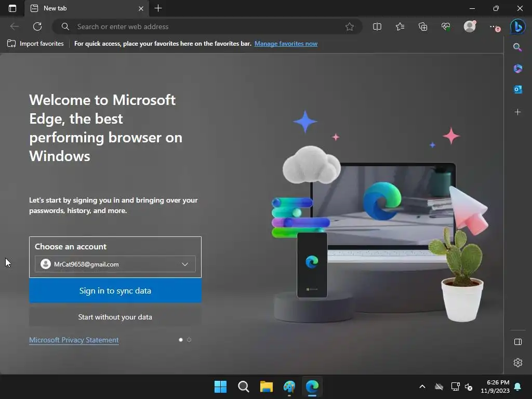
Task: Show hidden tray icons chevron
Action: click(422, 387)
